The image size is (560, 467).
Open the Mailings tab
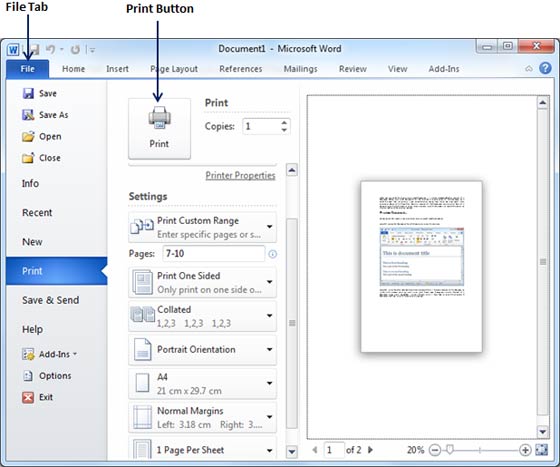(x=300, y=69)
